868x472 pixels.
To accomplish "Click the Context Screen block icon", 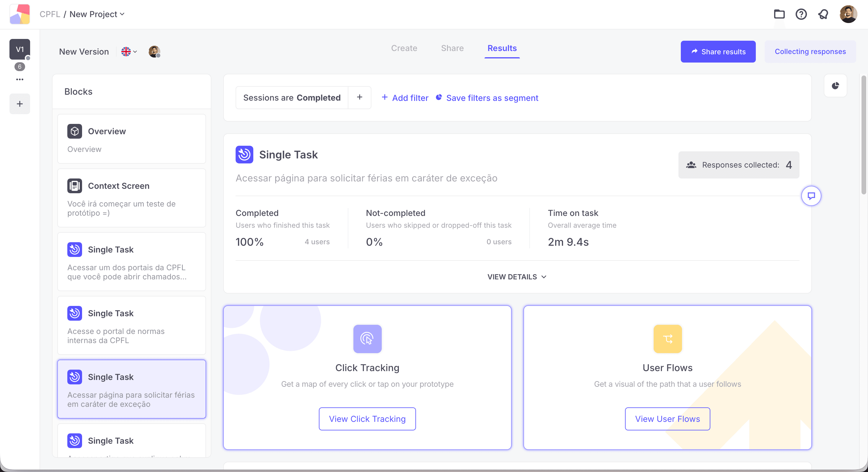I will tap(74, 186).
